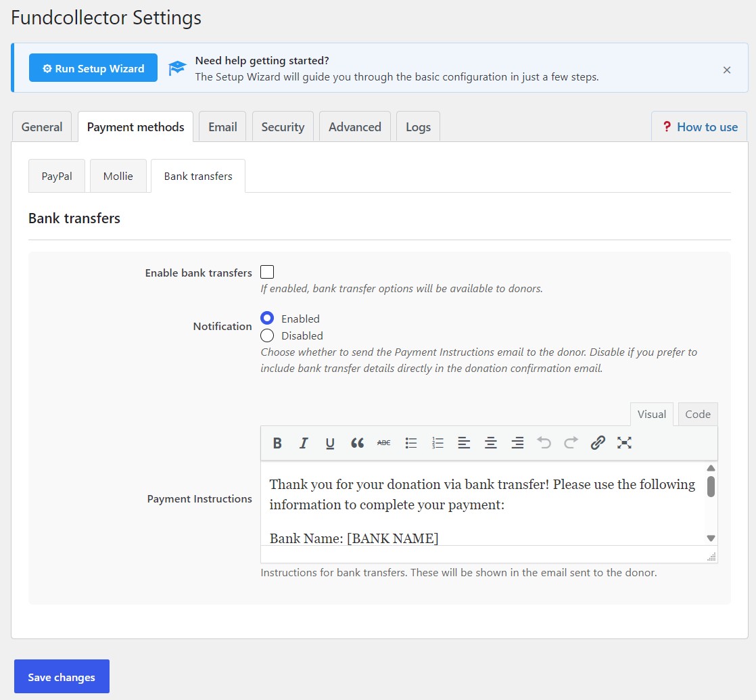Viewport: 756px width, 700px height.
Task: Select the Enabled notification radio
Action: pyautogui.click(x=267, y=318)
